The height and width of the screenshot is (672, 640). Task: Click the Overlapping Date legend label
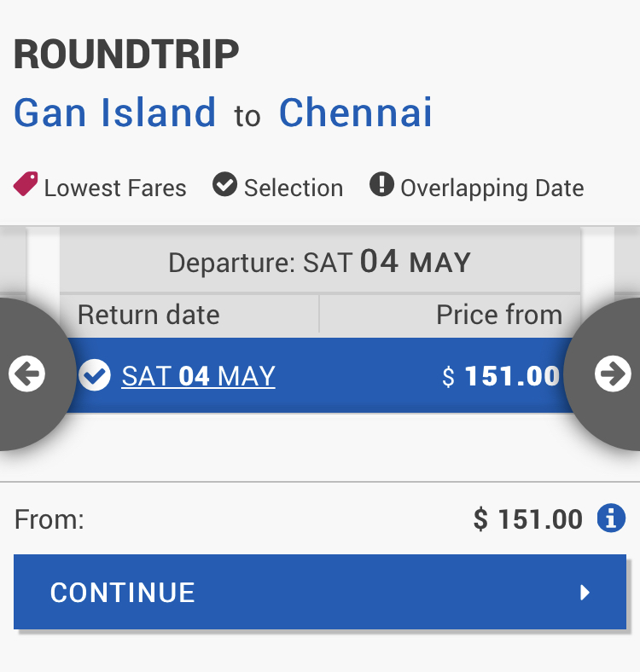tap(492, 188)
